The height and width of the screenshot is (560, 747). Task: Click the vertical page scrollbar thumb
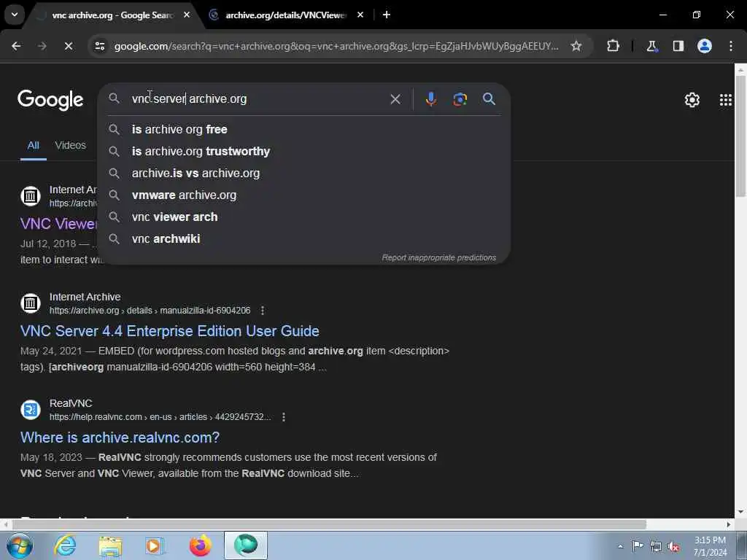click(x=740, y=136)
